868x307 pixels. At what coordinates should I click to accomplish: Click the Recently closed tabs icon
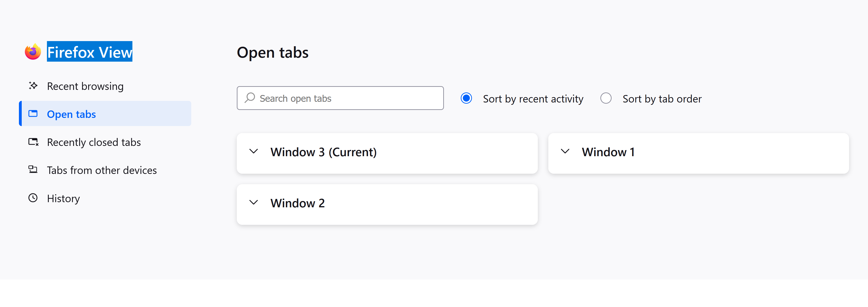point(33,142)
